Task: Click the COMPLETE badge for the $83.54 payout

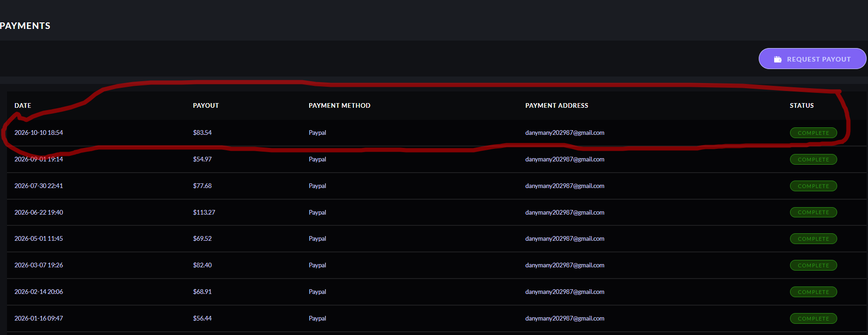Action: point(813,133)
